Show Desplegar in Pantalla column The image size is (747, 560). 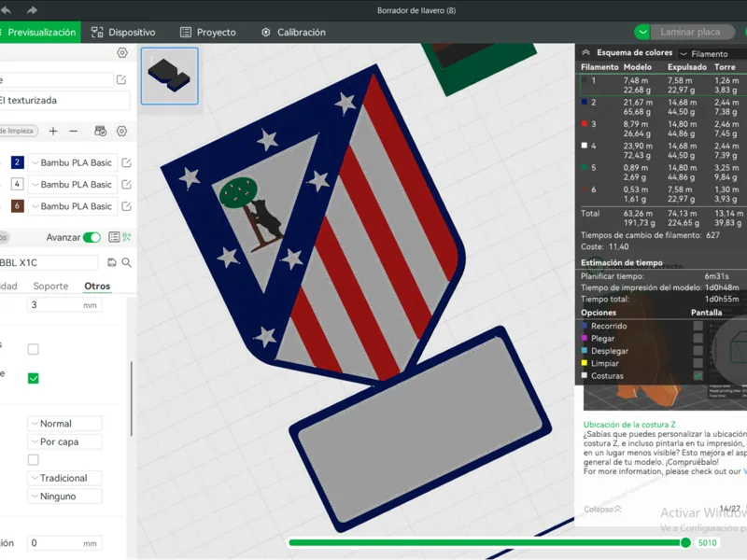698,351
